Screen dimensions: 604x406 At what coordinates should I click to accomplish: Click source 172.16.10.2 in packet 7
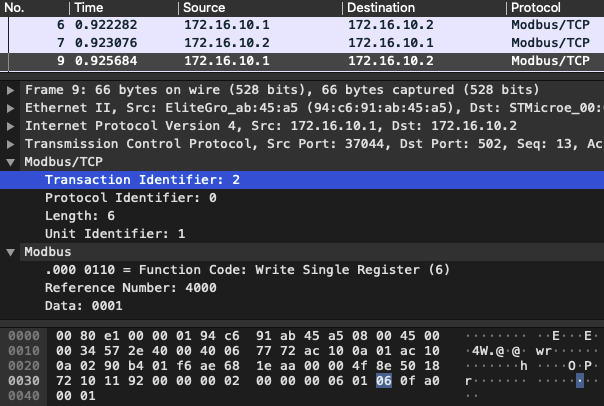227,43
